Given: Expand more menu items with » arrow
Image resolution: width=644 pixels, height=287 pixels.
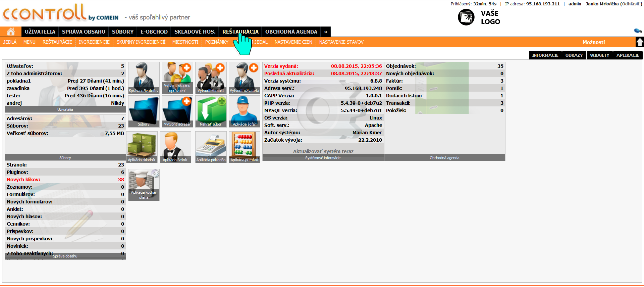Looking at the screenshot, I should pos(326,32).
